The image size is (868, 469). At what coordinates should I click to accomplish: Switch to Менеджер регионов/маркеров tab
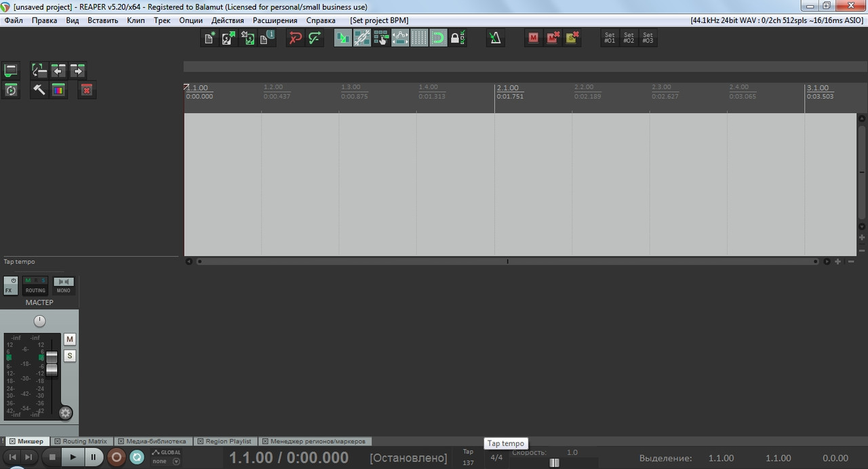coord(314,441)
